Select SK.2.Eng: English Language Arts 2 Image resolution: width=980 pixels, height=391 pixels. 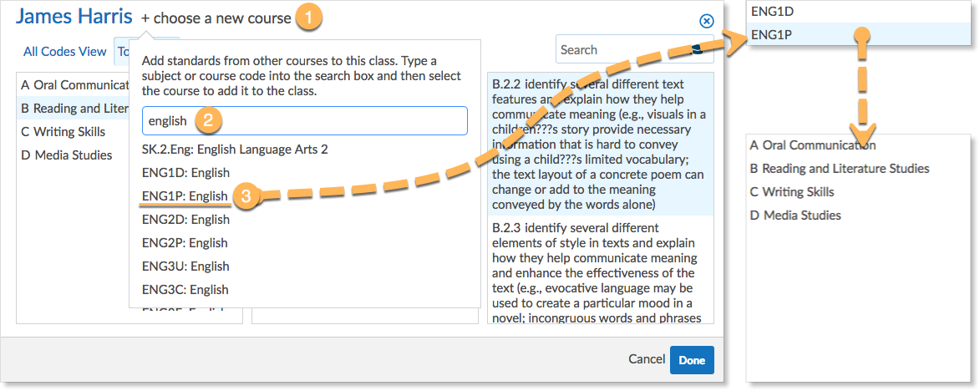pyautogui.click(x=235, y=150)
